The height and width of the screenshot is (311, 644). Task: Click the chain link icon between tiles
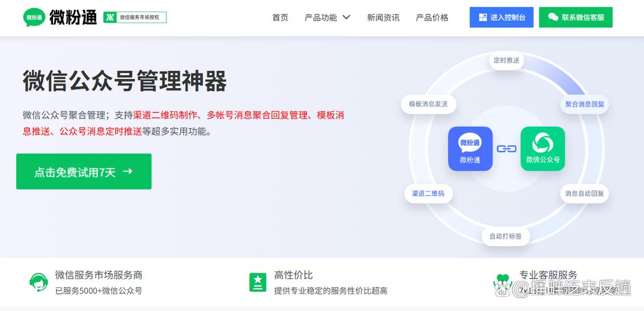coord(507,149)
